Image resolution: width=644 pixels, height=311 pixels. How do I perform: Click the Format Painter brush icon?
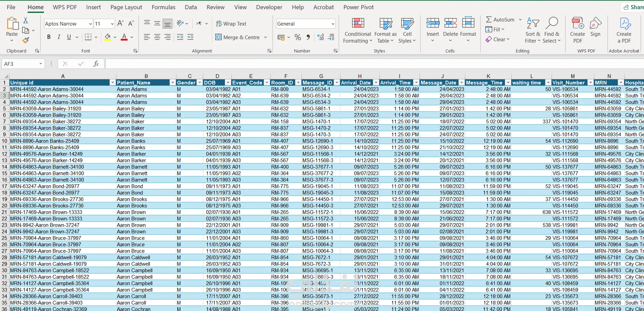[x=26, y=40]
